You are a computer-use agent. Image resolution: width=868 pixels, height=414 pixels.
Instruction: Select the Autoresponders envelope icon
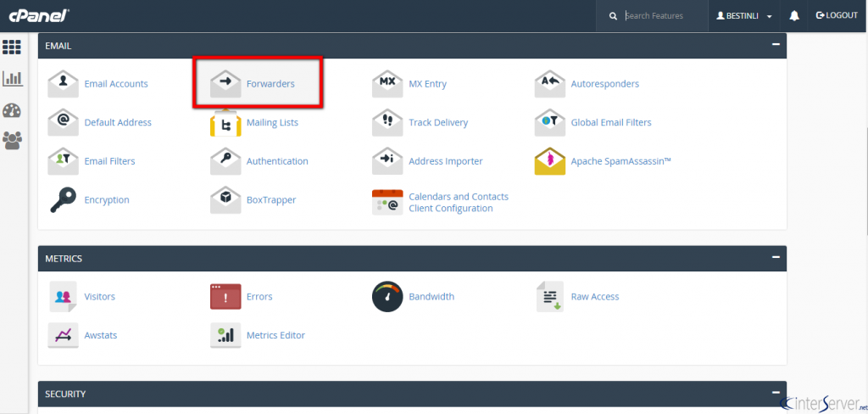pyautogui.click(x=549, y=83)
